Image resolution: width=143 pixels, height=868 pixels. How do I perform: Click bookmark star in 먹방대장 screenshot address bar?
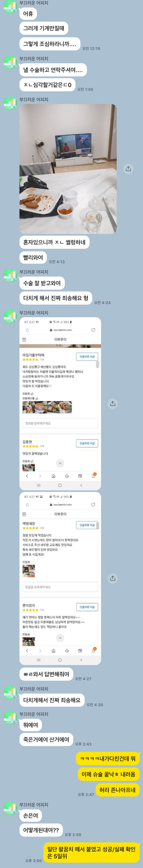tap(27, 505)
